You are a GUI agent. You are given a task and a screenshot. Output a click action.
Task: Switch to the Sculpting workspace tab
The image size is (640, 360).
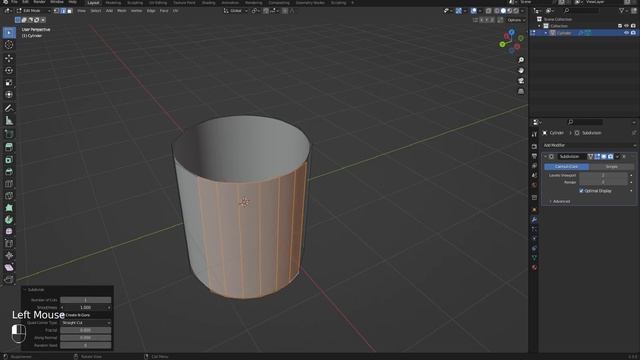(135, 2)
